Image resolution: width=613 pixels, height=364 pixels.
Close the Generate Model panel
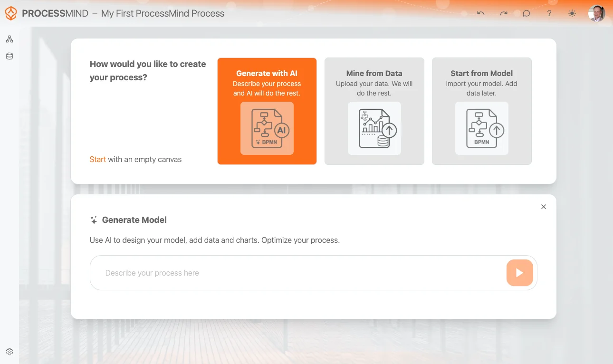(x=544, y=207)
